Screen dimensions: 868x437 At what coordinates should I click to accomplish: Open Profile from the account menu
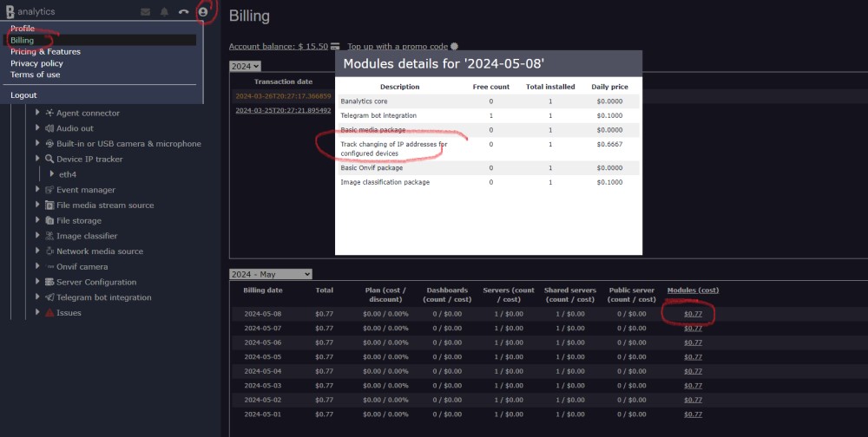[x=23, y=29]
